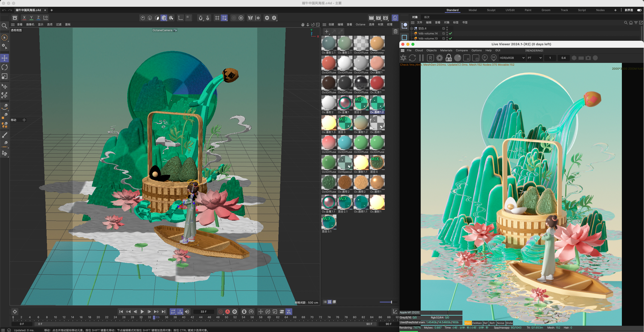Restart render with the refresh arrows icon
Screen dimensions: 644x332
[x=412, y=58]
